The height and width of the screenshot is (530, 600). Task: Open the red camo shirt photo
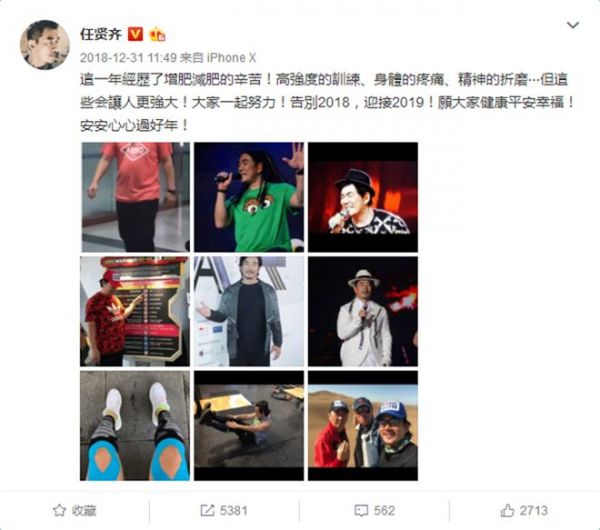(x=135, y=311)
